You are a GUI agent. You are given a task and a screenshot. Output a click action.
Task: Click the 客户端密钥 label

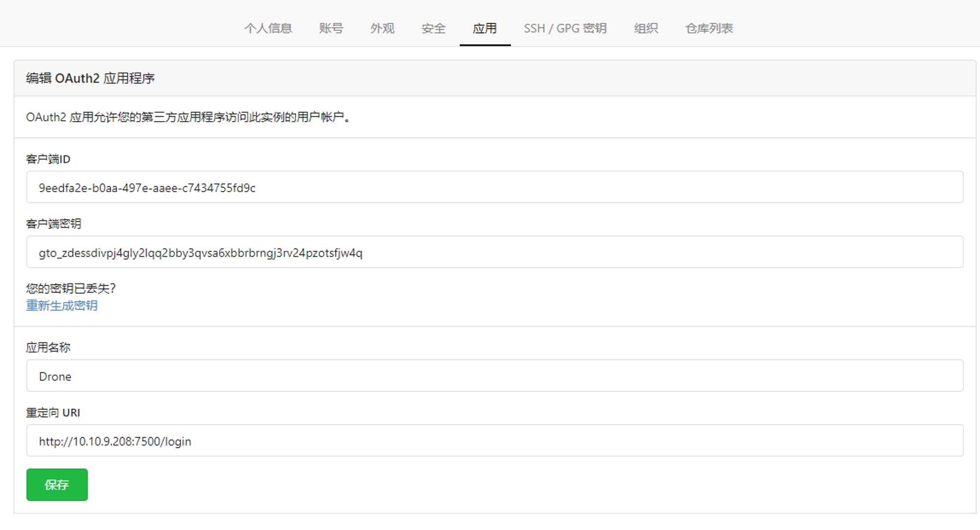point(53,224)
